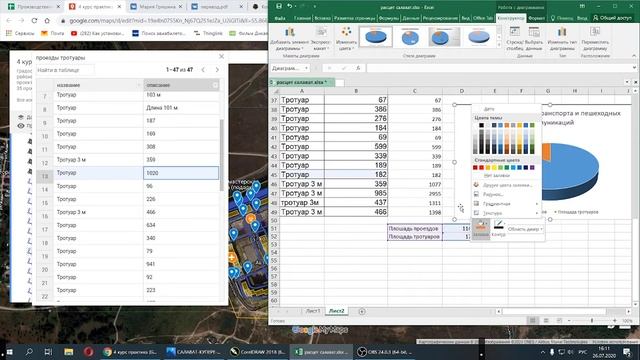Select the first pie chart style thumbnail

(376, 37)
